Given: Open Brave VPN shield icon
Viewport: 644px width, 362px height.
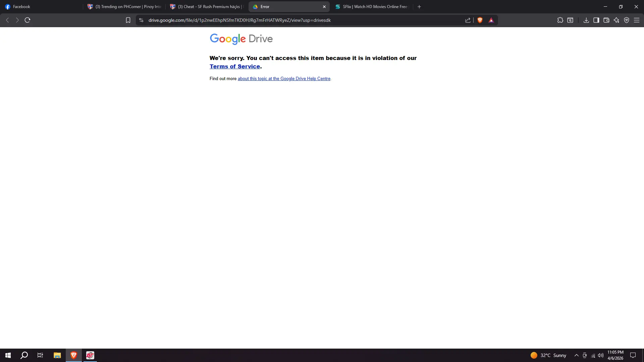Looking at the screenshot, I should pyautogui.click(x=627, y=20).
